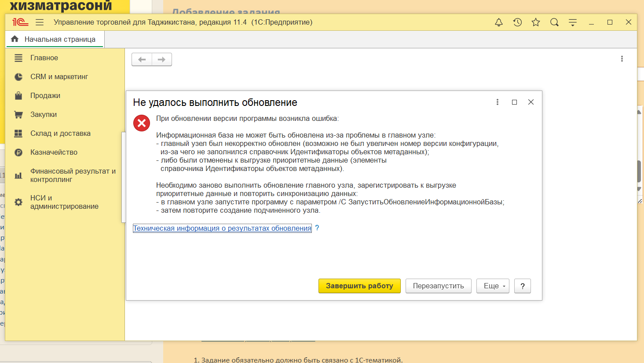Click the 1C logo icon
644x363 pixels.
coord(20,22)
